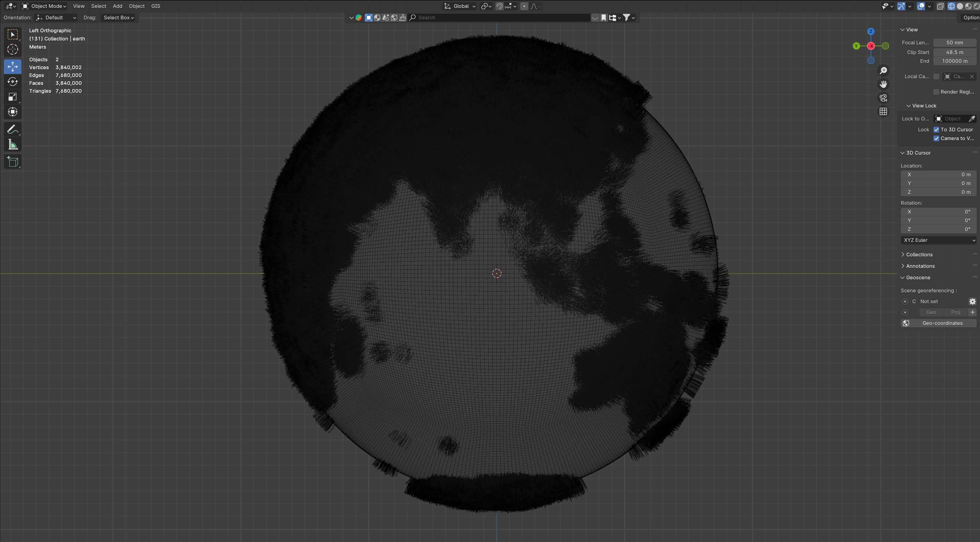Viewport: 980px width, 542px height.
Task: Activate the Scale tool
Action: tap(13, 97)
